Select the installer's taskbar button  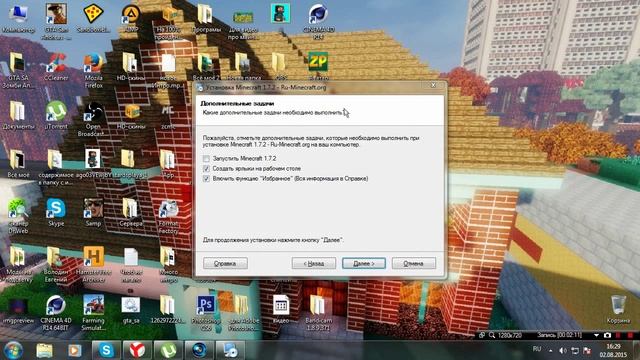coord(230,350)
